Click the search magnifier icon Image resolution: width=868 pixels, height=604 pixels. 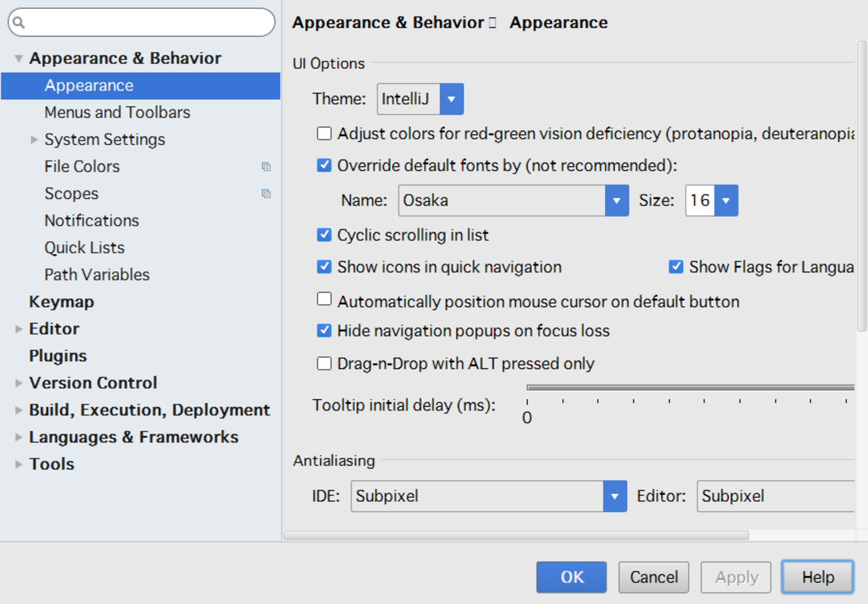tap(19, 23)
